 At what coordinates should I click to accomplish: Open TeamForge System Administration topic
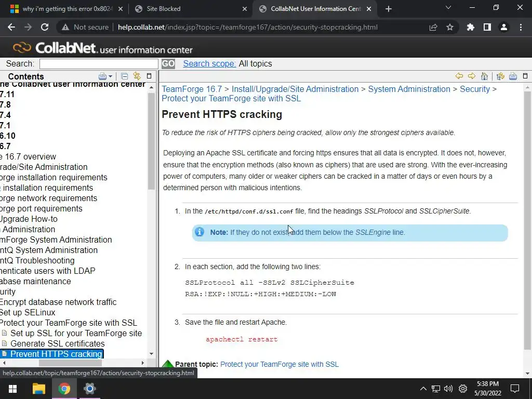tap(56, 240)
